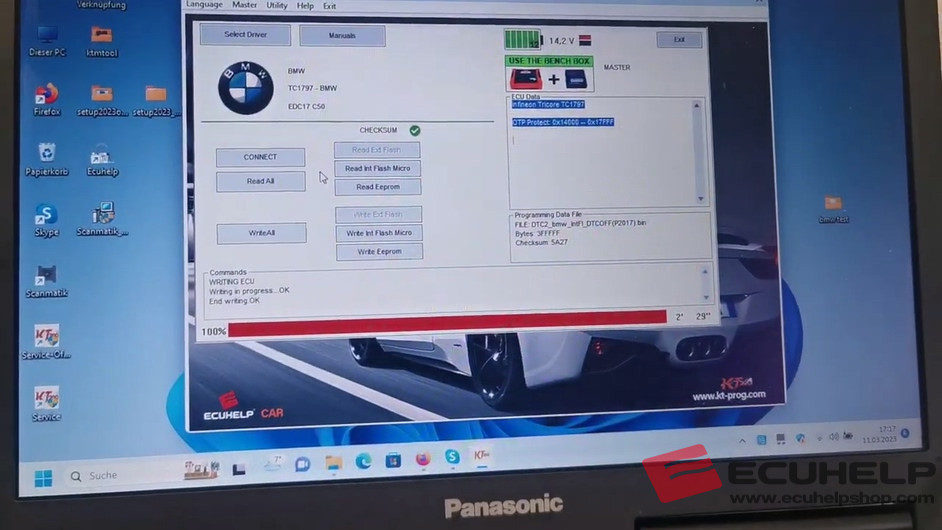Open the setup2023o folder icon
This screenshot has height=530, width=942.
tap(102, 100)
